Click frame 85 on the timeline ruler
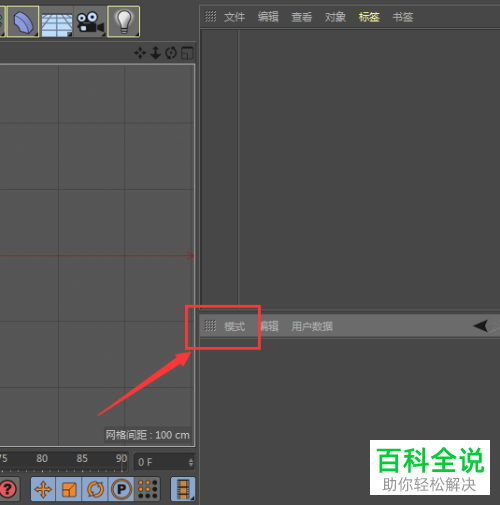 tap(82, 459)
